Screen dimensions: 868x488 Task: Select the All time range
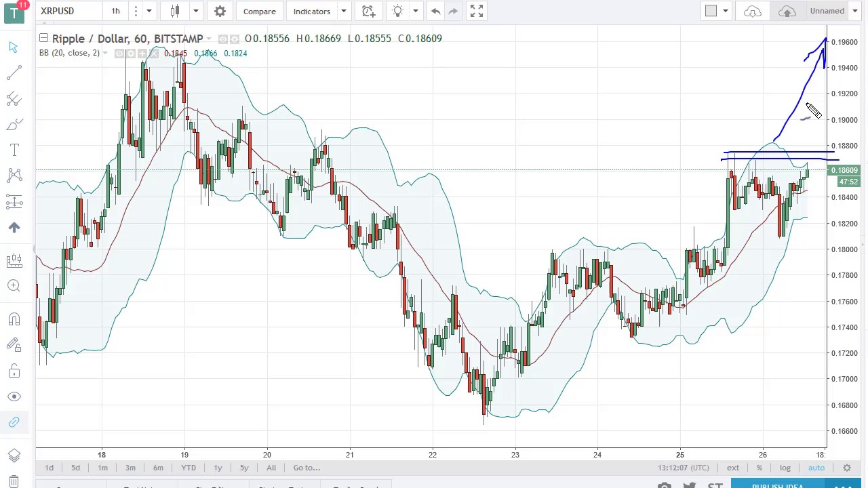(x=271, y=468)
